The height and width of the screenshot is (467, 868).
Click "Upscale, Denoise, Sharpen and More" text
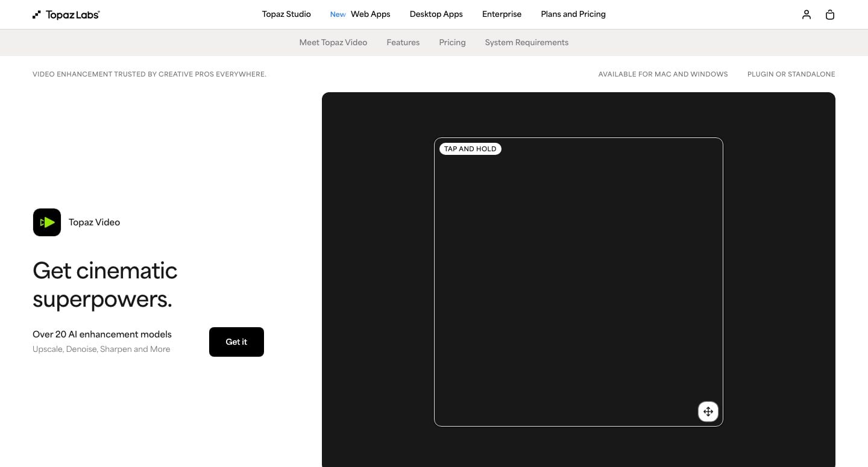[x=101, y=349]
